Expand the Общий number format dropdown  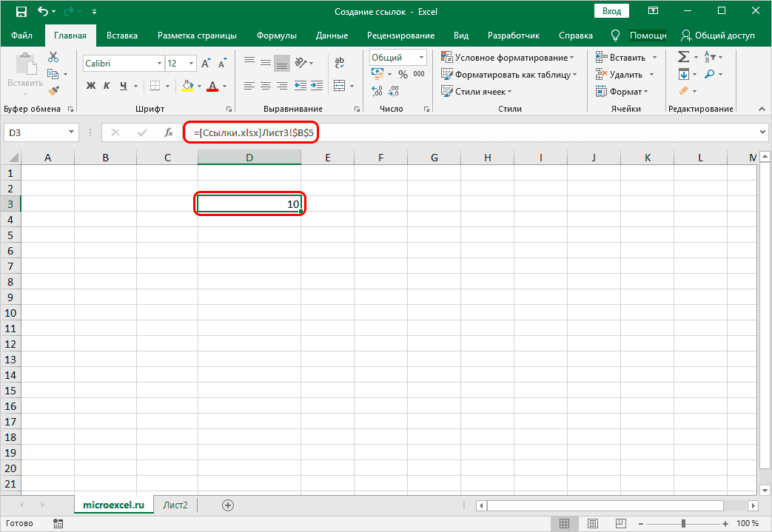[422, 57]
